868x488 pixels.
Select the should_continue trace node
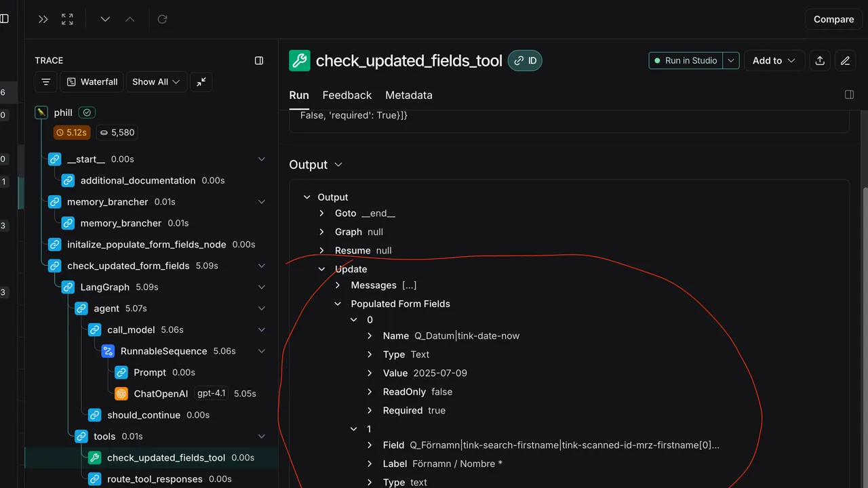click(x=144, y=415)
